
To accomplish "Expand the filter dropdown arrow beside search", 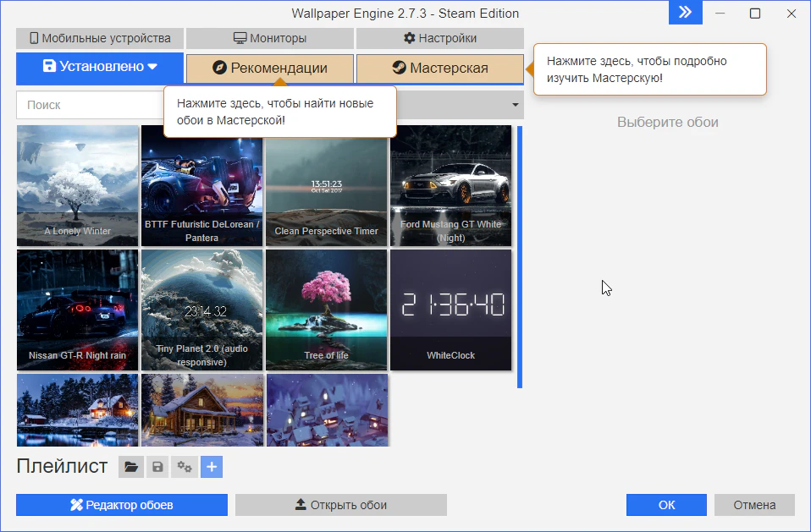I will coord(515,105).
